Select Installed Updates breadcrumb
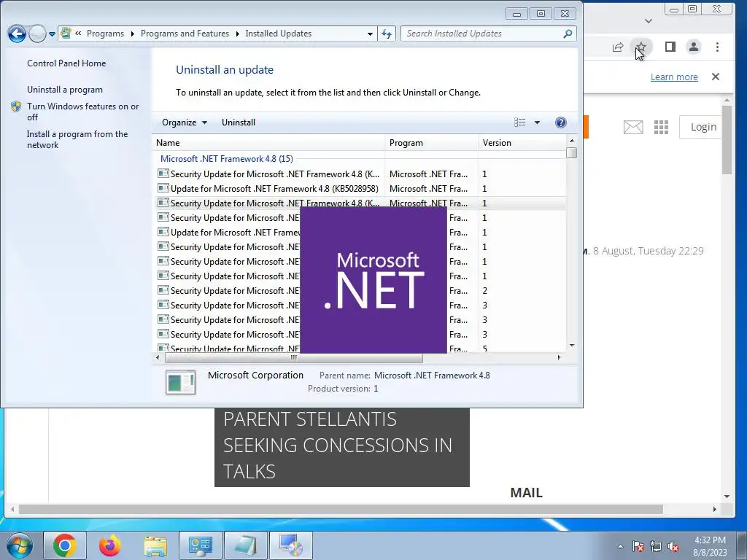747x560 pixels. pos(278,34)
